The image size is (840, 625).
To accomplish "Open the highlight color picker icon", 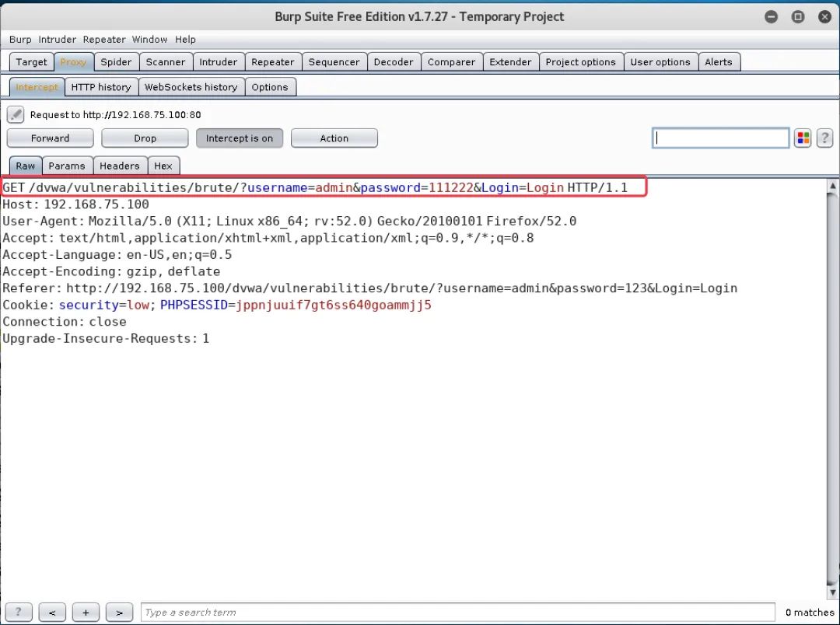I will click(x=803, y=138).
